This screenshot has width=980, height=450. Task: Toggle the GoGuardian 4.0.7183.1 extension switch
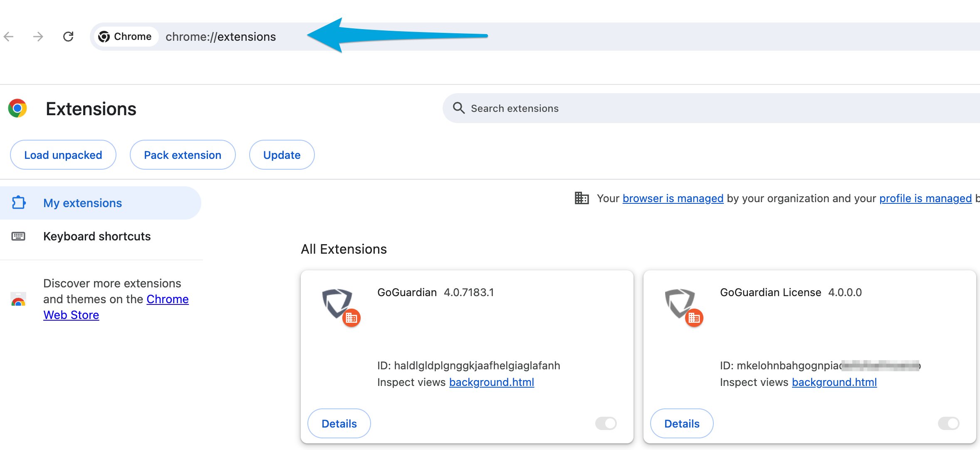(606, 423)
